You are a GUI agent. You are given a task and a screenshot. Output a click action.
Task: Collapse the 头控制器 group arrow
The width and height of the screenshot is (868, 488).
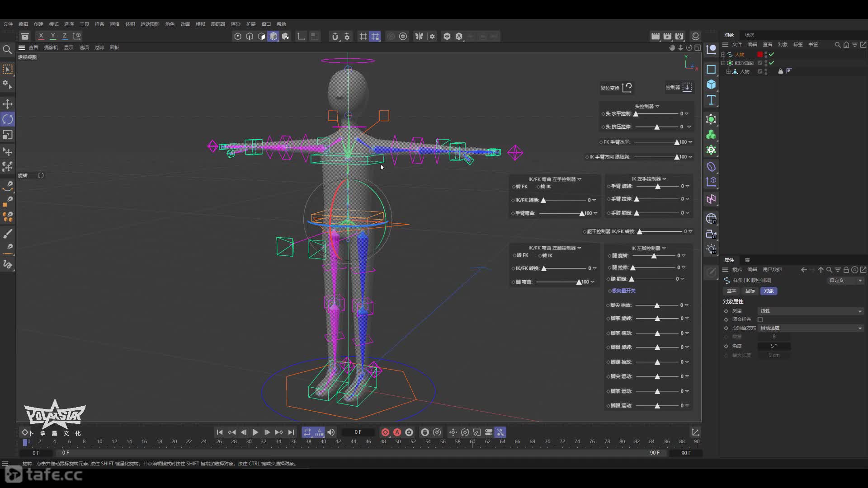coord(657,107)
